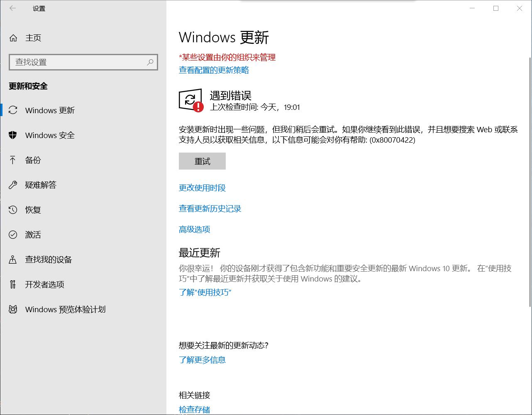Click 了解"使用技巧" link
532x415 pixels.
click(205, 292)
